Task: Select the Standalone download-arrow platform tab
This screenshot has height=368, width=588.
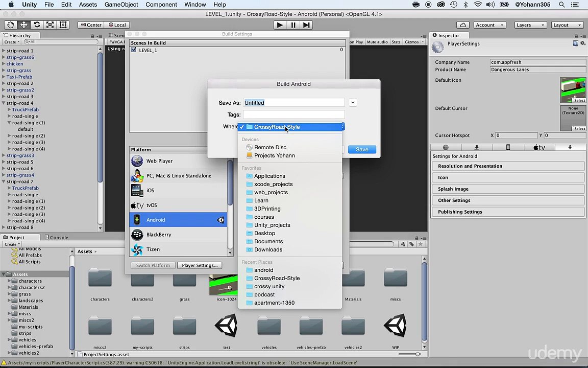Action: point(477,147)
